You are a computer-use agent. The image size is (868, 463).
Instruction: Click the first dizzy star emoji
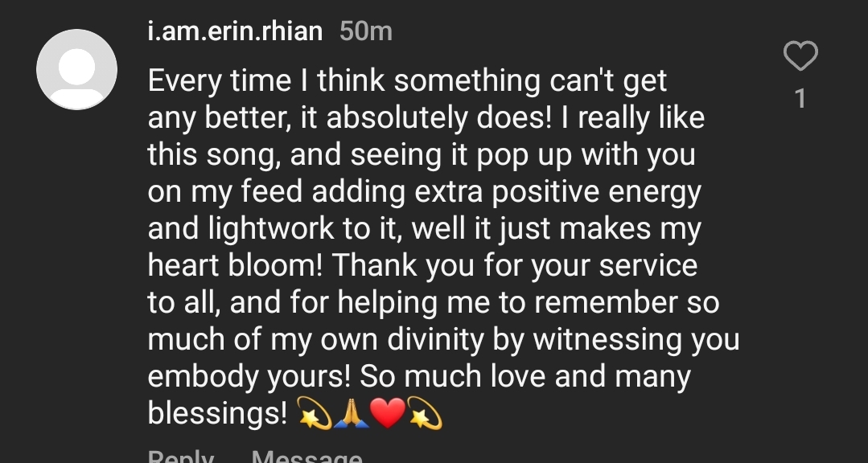(314, 414)
